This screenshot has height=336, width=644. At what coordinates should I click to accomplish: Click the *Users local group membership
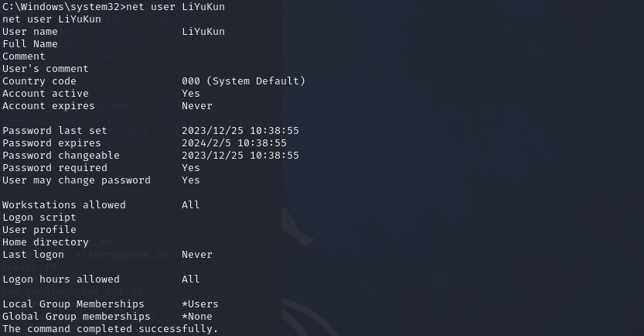[x=200, y=304]
